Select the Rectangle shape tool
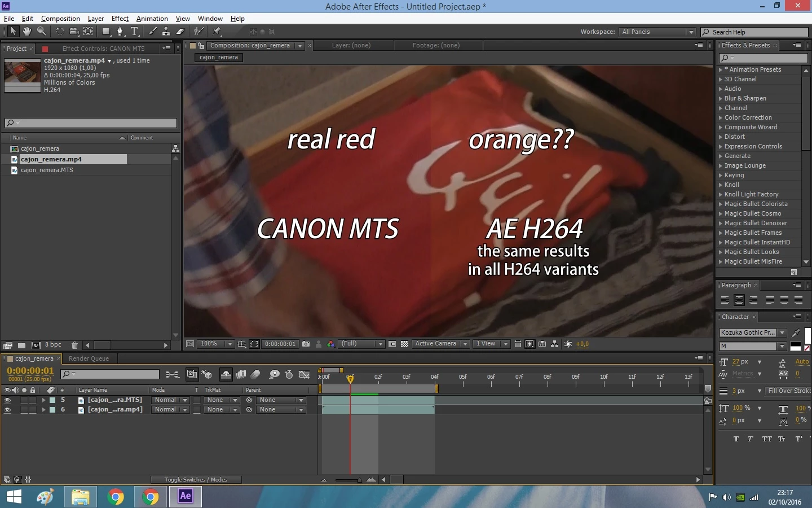Image resolution: width=812 pixels, height=508 pixels. 106,32
